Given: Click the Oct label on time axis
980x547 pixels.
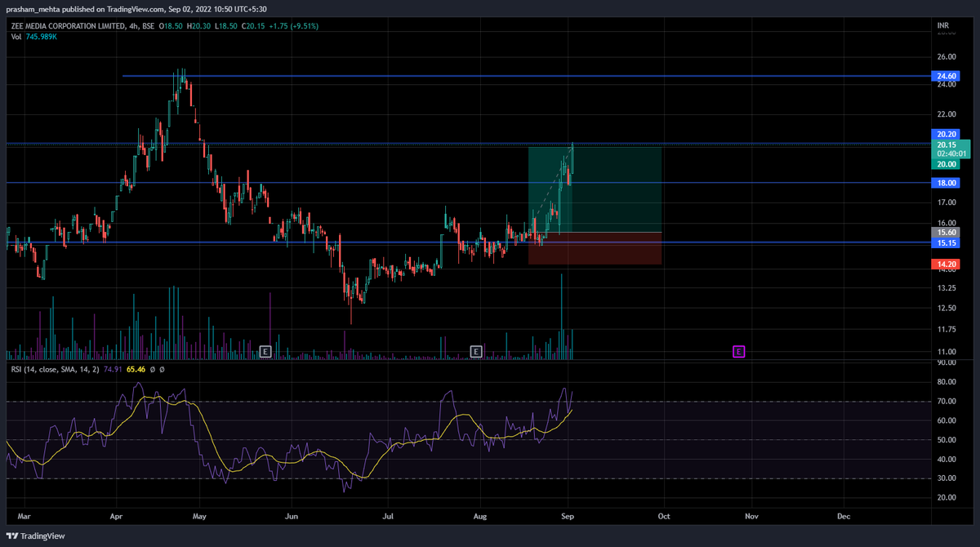Looking at the screenshot, I should click(664, 516).
